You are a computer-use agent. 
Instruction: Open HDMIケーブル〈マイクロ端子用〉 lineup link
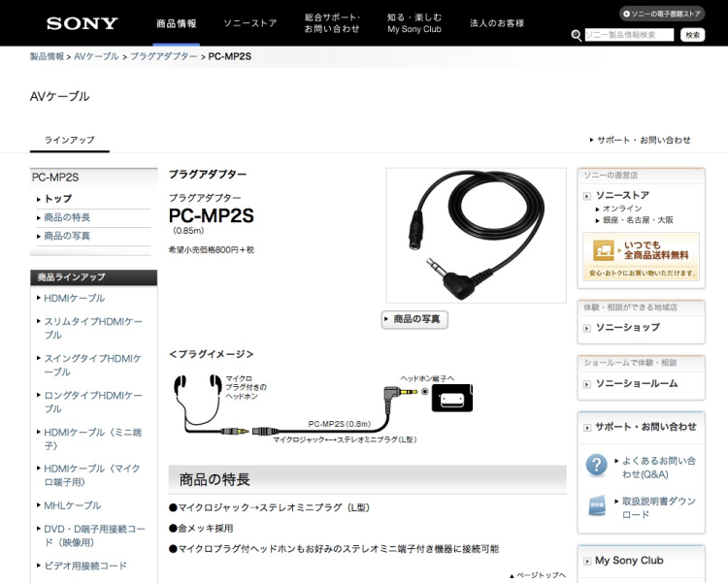coord(91,475)
